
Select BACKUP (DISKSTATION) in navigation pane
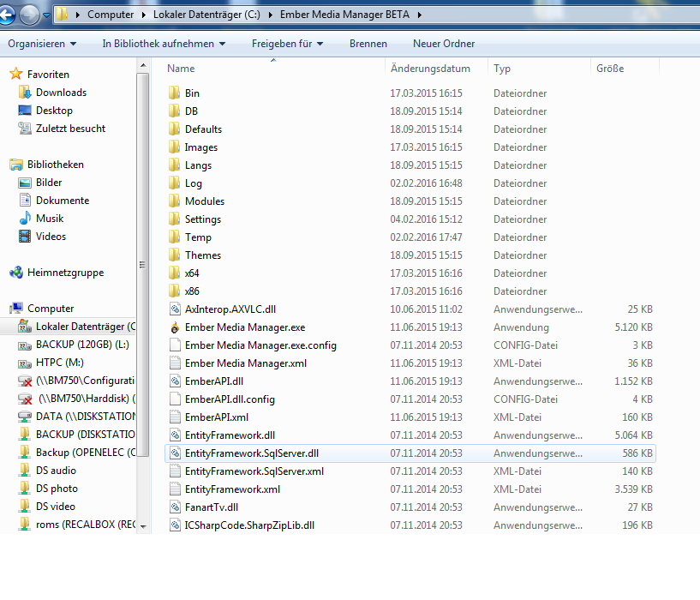click(x=86, y=435)
